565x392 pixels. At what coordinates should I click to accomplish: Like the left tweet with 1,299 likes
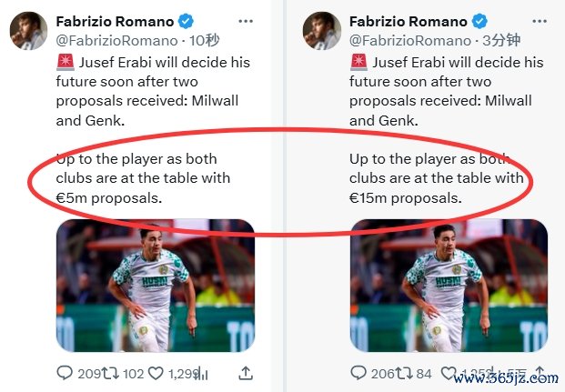(x=155, y=373)
